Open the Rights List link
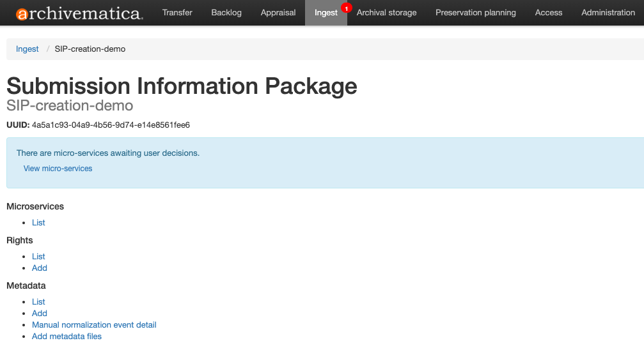The width and height of the screenshot is (644, 350). coord(38,257)
